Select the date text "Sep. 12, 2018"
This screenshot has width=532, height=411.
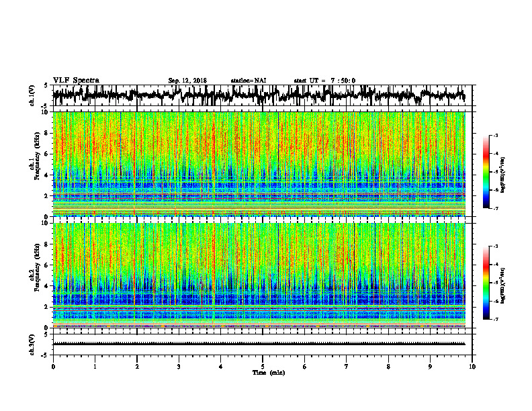[x=187, y=81]
